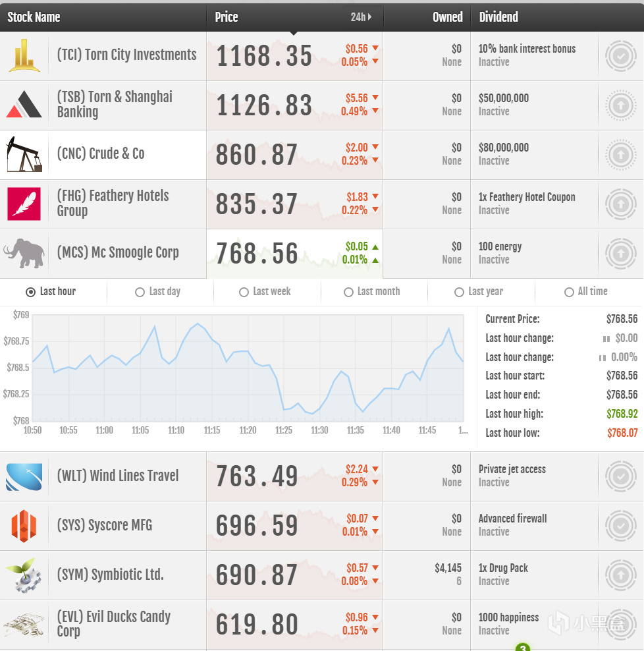644x651 pixels.
Task: Click the MCS dividend arrow circle icon
Action: pyautogui.click(x=621, y=254)
